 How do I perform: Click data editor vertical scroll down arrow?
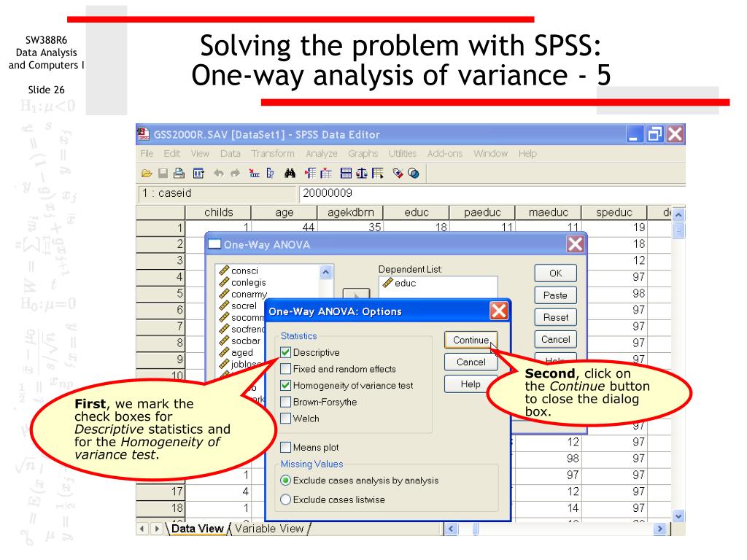(x=678, y=516)
